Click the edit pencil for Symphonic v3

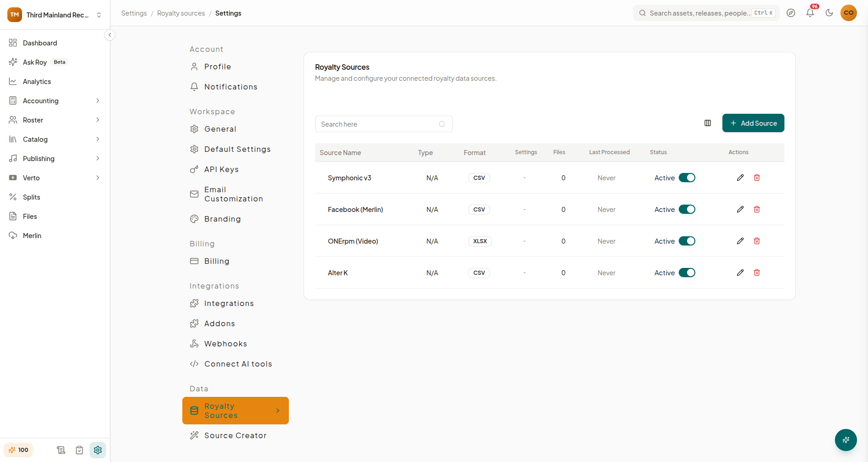click(x=740, y=178)
